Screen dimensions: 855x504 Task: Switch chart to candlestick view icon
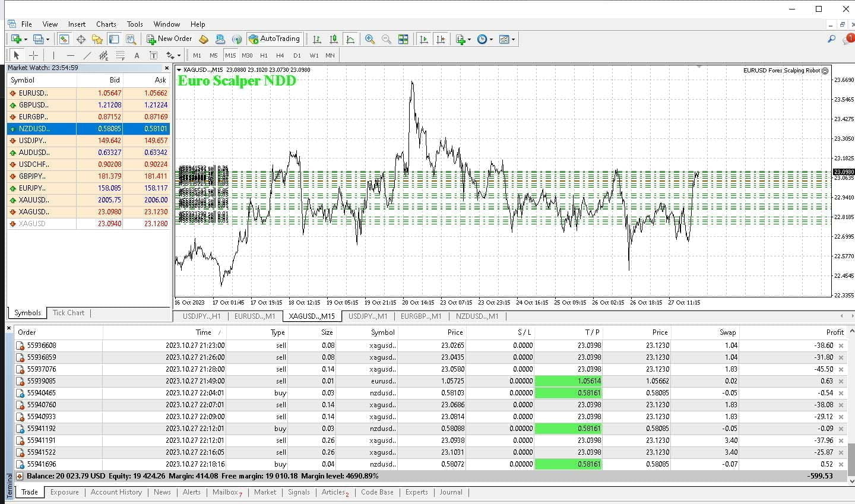[x=334, y=39]
